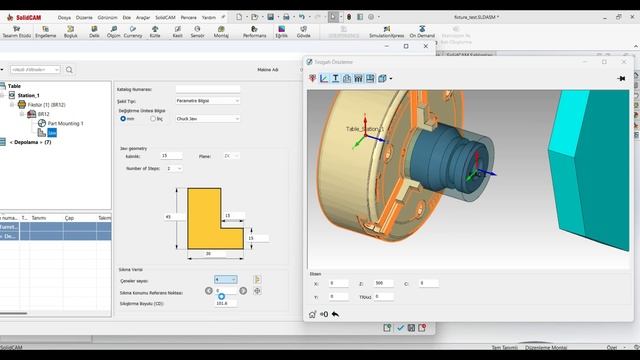Collapse the Station_1 tree node
The width and height of the screenshot is (640, 360).
2,96
